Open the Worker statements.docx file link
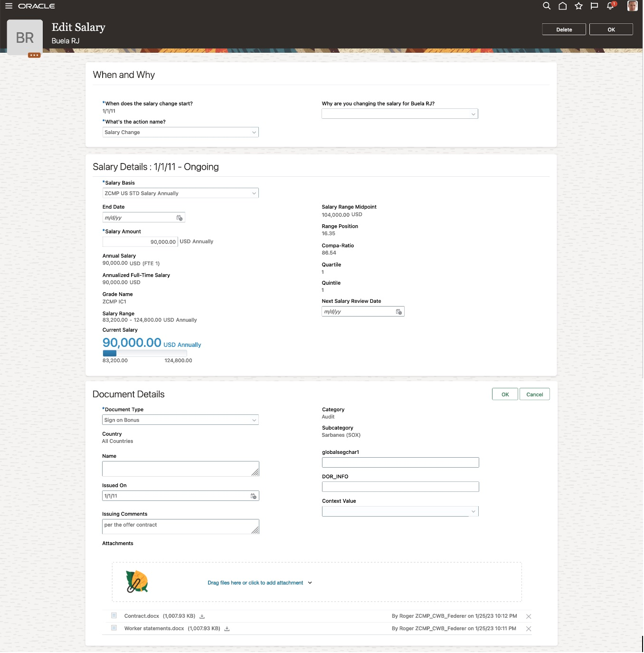The width and height of the screenshot is (644, 653). click(154, 628)
